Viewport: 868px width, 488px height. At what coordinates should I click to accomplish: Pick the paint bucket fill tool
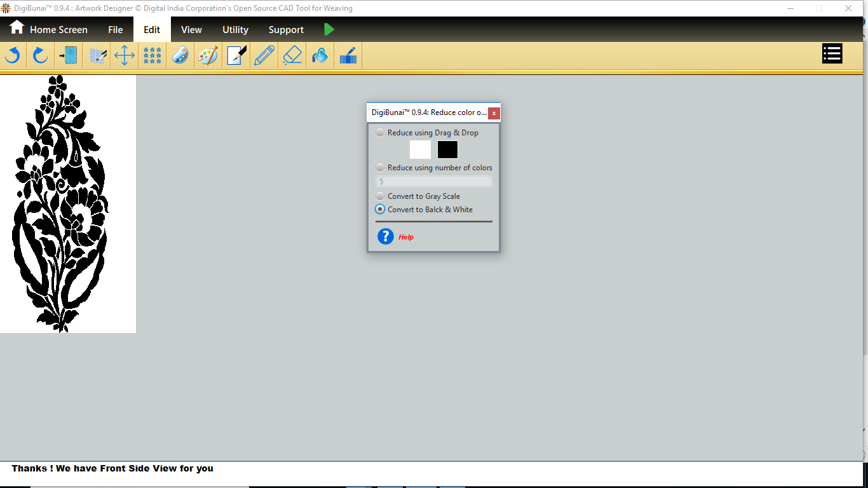pos(320,56)
